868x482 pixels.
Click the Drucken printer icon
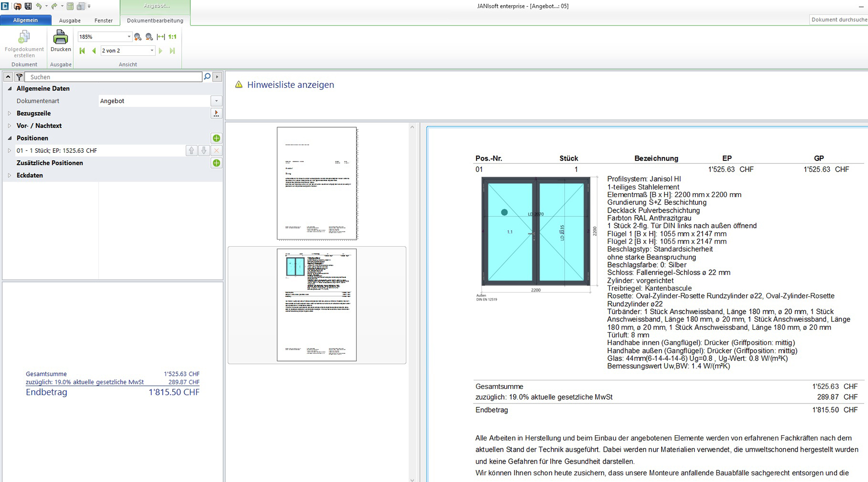[60, 38]
